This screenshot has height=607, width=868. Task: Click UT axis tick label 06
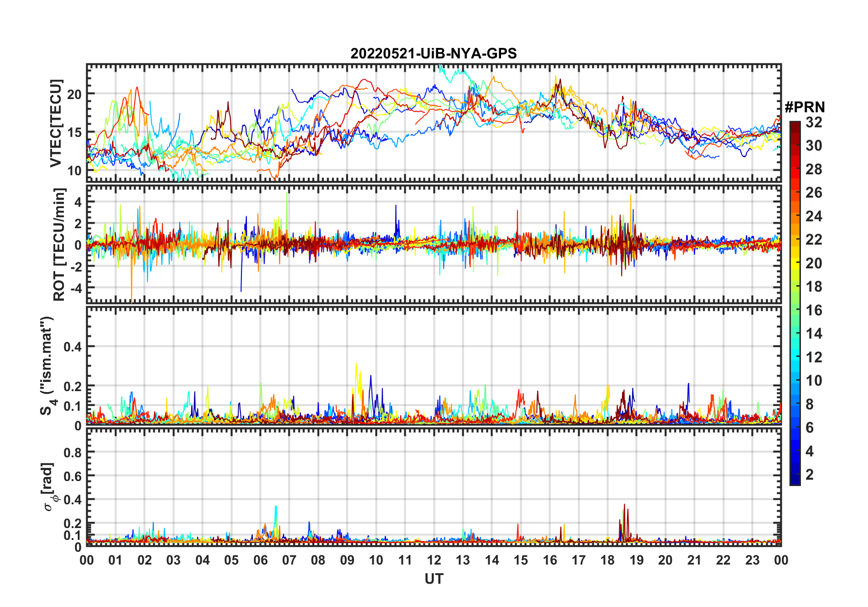260,560
